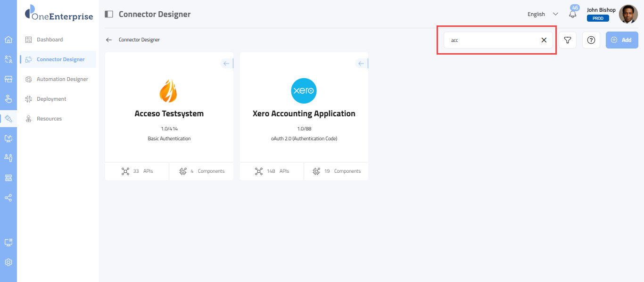Click the search input field containing acc

click(x=490, y=40)
